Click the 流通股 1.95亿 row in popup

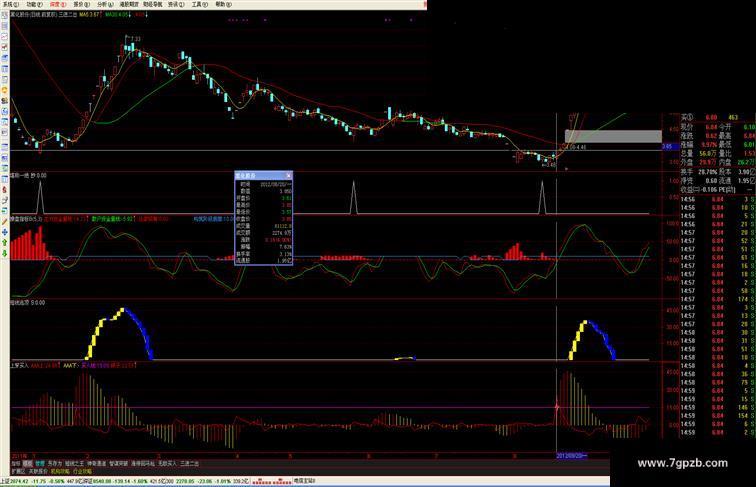[263, 260]
